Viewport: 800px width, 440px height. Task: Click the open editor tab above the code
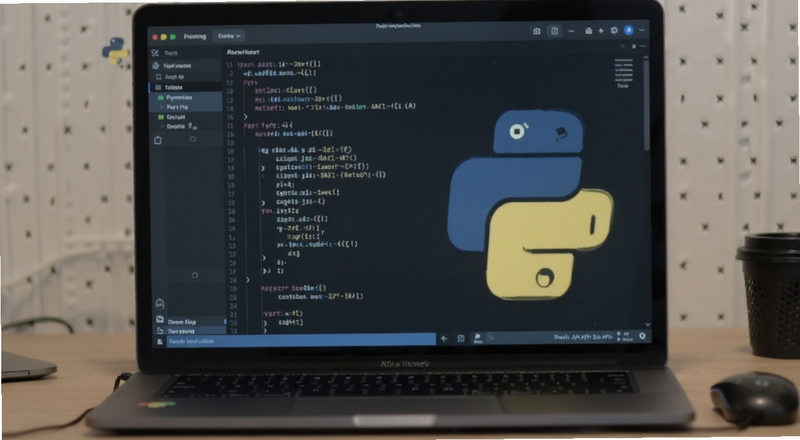click(x=243, y=52)
